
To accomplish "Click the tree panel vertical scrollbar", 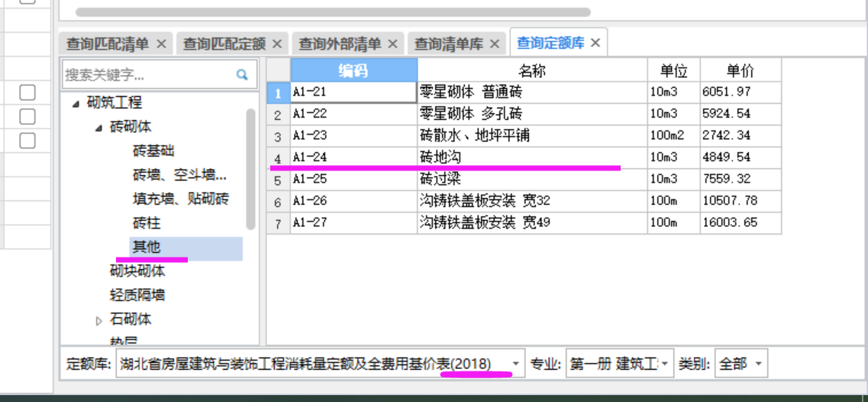I will coord(250,169).
